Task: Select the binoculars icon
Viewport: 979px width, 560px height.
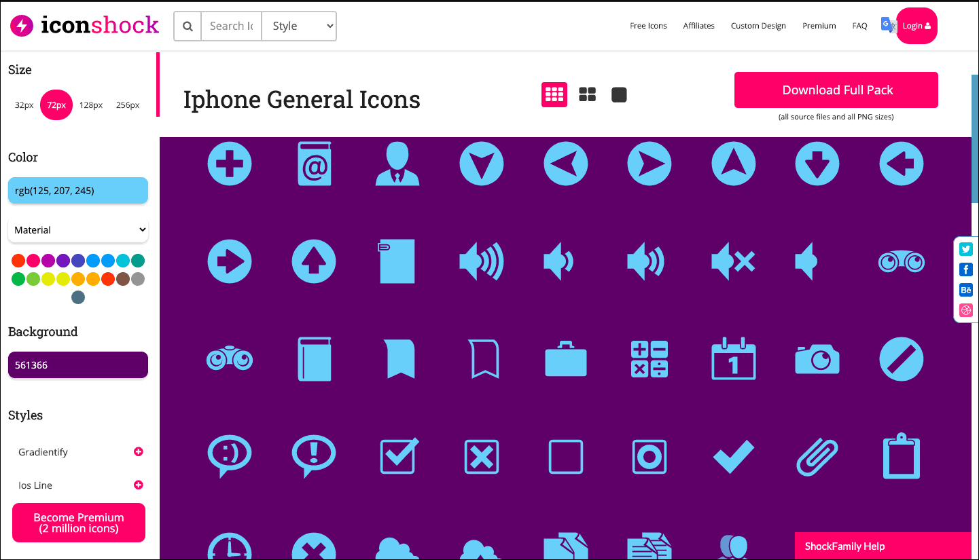Action: (230, 358)
